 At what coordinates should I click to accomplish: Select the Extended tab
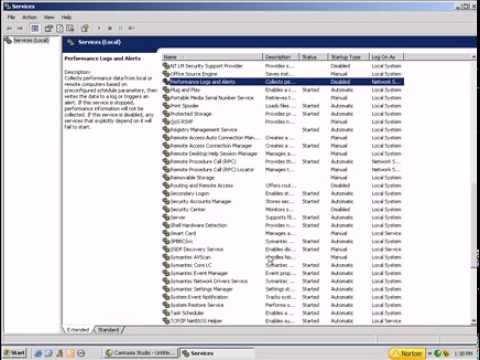pyautogui.click(x=78, y=330)
